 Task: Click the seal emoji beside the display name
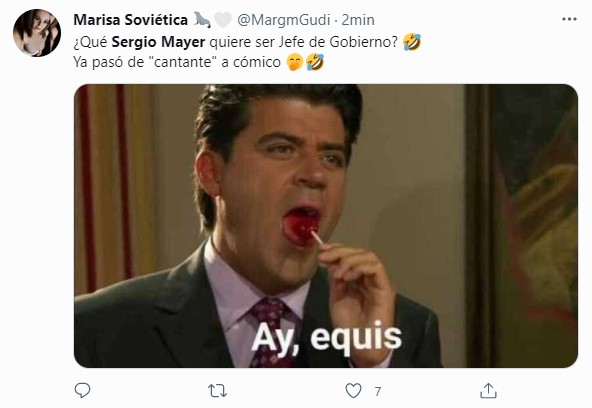202,20
